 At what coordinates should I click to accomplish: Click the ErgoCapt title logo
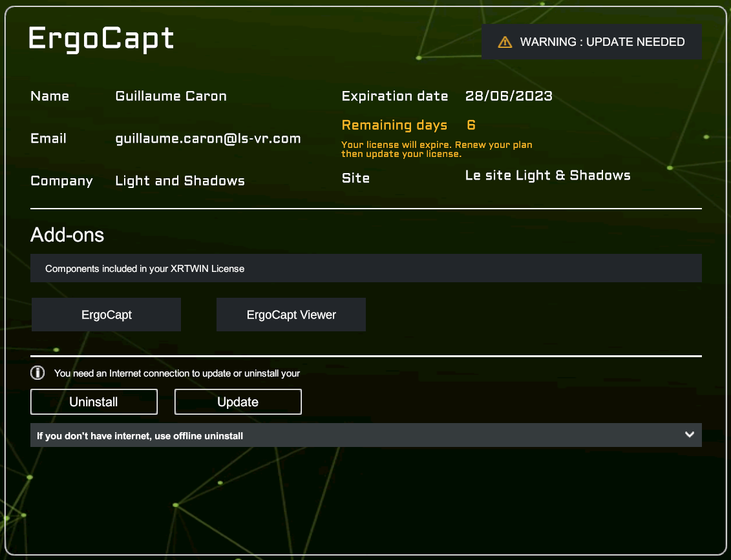[x=101, y=39]
